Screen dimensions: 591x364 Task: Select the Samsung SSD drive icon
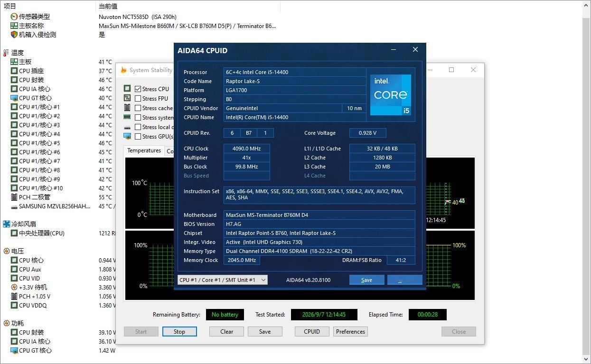coord(14,206)
